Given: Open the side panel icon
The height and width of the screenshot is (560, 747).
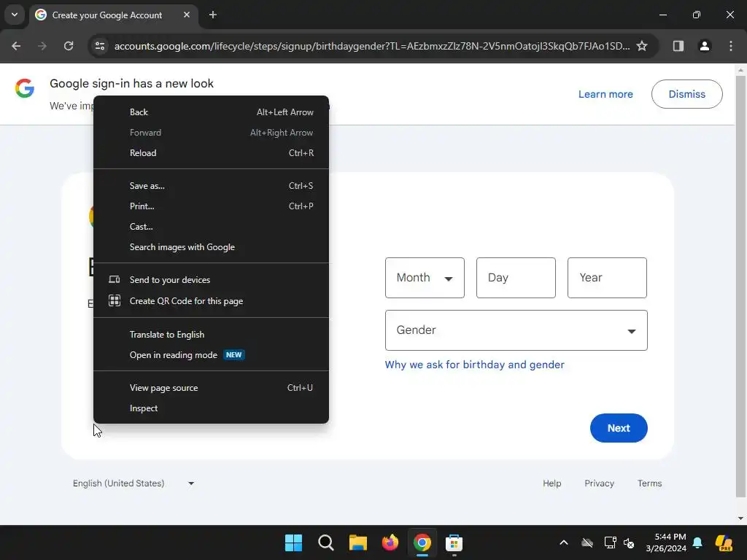Looking at the screenshot, I should pos(678,46).
